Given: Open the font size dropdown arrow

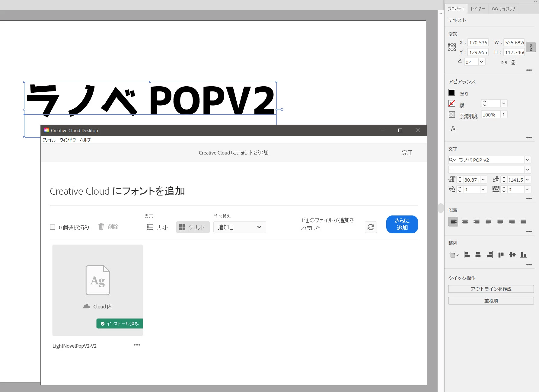Looking at the screenshot, I should 483,180.
